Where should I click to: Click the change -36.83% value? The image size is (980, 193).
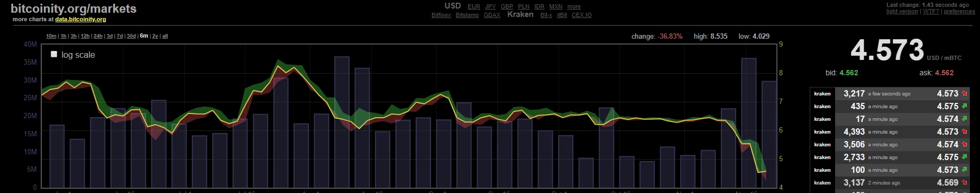pos(670,36)
